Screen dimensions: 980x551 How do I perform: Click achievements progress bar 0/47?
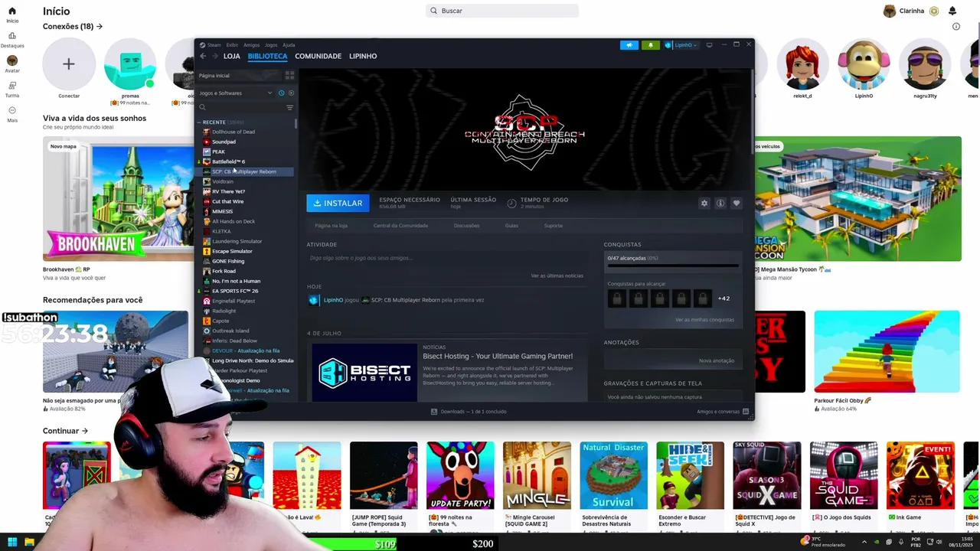coord(673,266)
